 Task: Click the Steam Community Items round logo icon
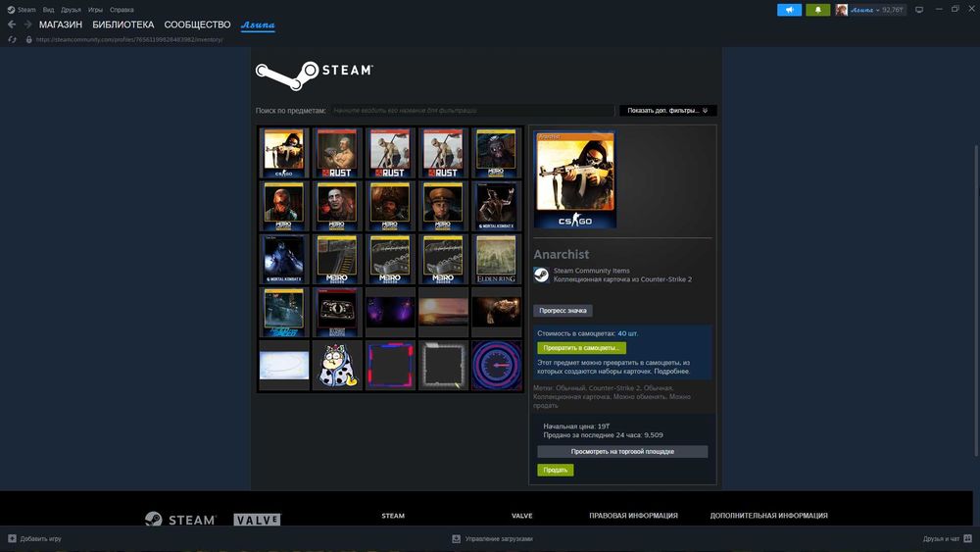[x=541, y=276]
